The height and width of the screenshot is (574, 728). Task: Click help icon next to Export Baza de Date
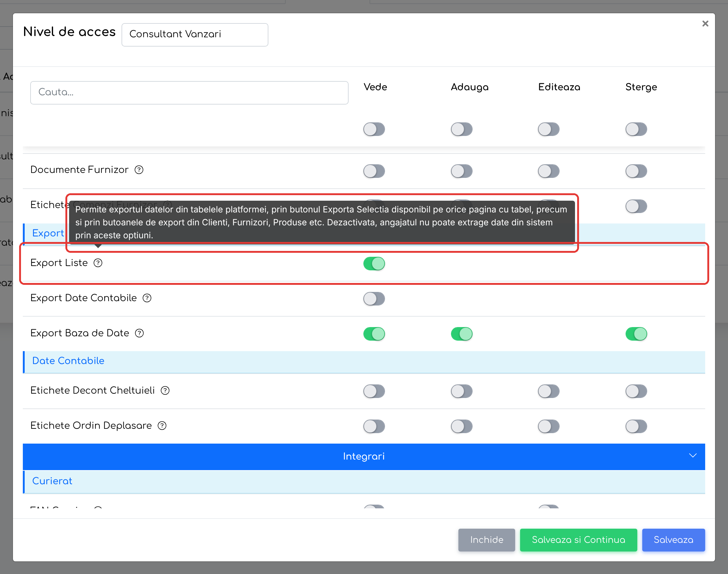(x=139, y=333)
